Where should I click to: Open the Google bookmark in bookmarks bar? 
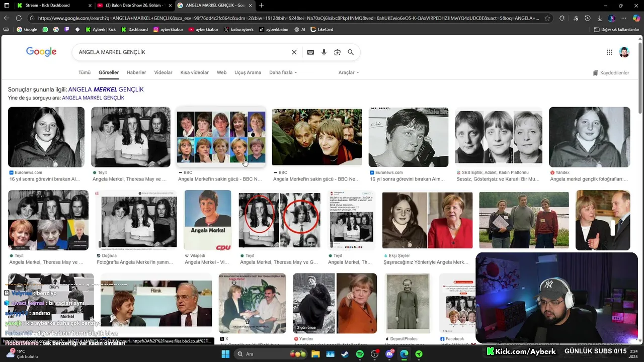coord(27,30)
